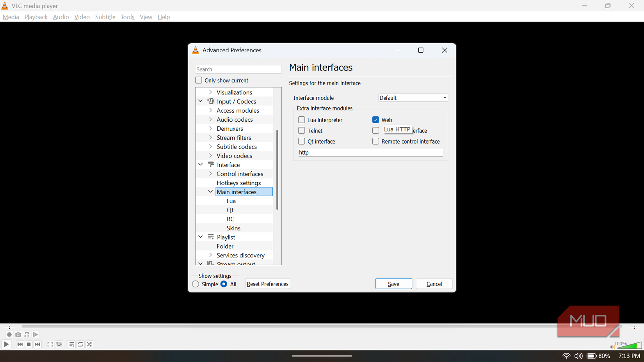Enable random shuffle playback icon

click(89, 344)
